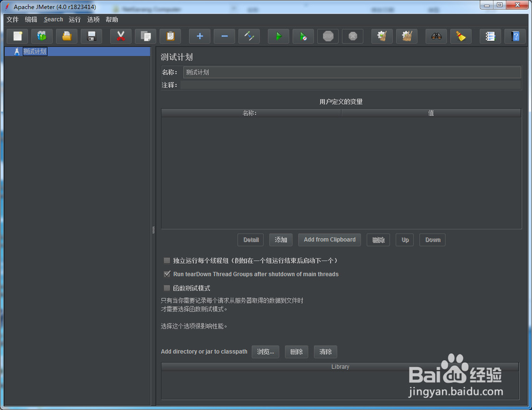Start the test with green play icon
The image size is (532, 410).
pos(279,36)
